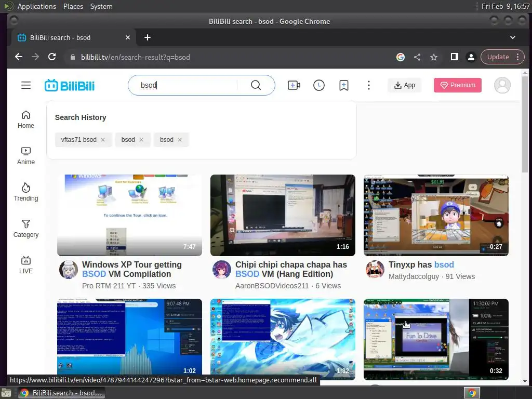Open the BiliBili hamburger menu

(26, 85)
